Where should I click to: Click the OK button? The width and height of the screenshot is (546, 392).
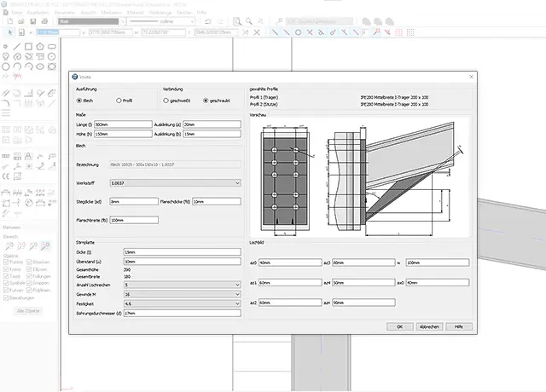click(399, 326)
